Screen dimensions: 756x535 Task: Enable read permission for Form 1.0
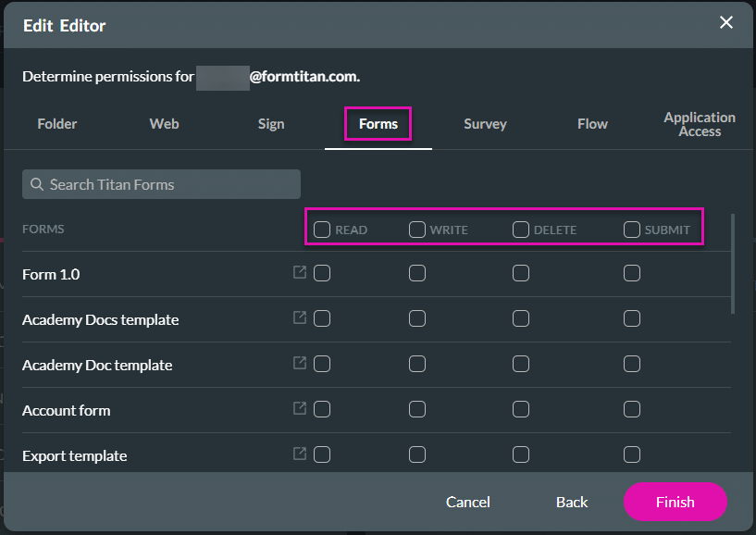pyautogui.click(x=322, y=273)
